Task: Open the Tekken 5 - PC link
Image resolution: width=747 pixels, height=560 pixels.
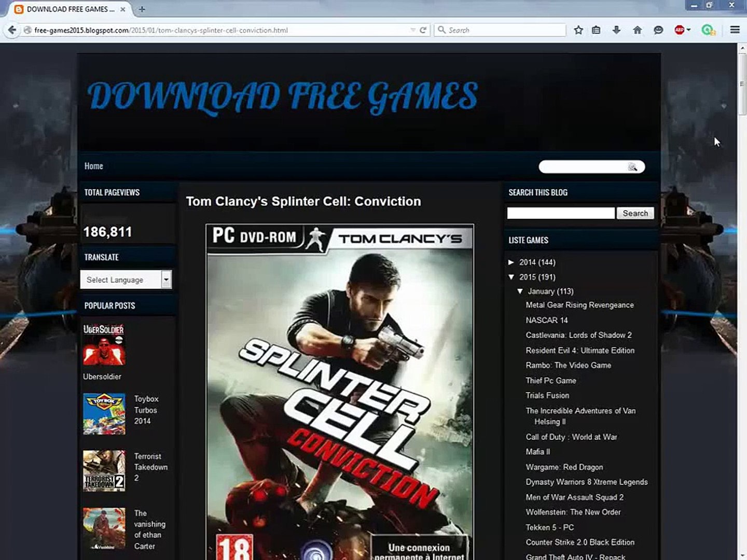Action: (x=550, y=527)
